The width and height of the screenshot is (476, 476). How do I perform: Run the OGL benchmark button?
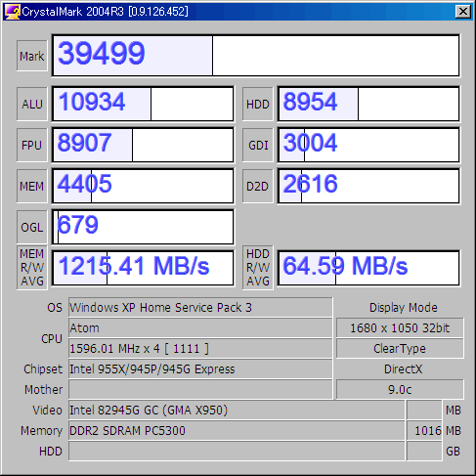32,227
